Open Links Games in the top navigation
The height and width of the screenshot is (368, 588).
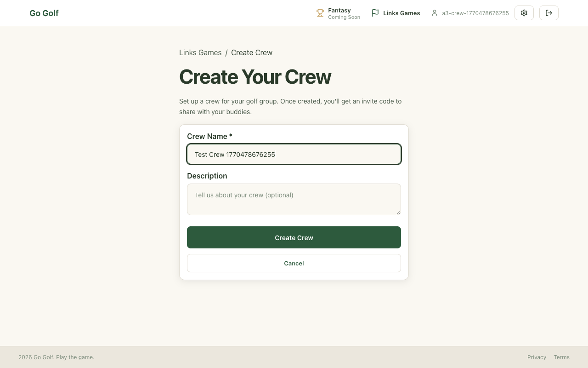pyautogui.click(x=401, y=13)
